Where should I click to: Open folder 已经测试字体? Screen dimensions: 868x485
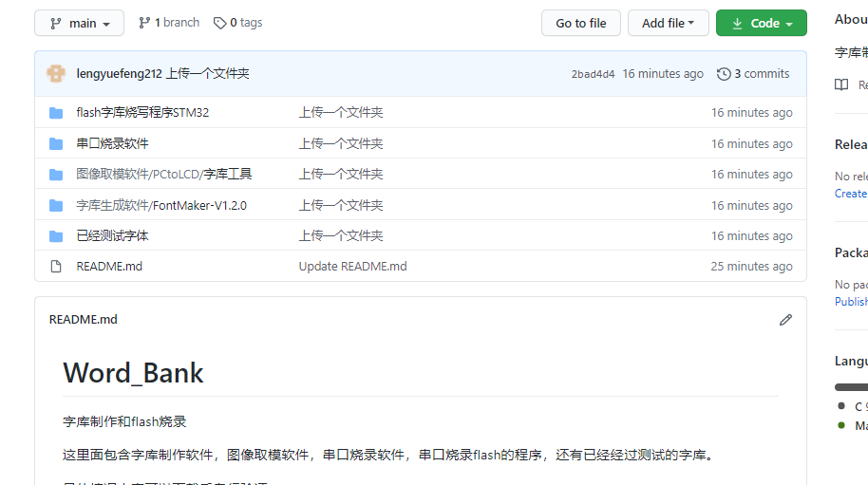point(112,235)
